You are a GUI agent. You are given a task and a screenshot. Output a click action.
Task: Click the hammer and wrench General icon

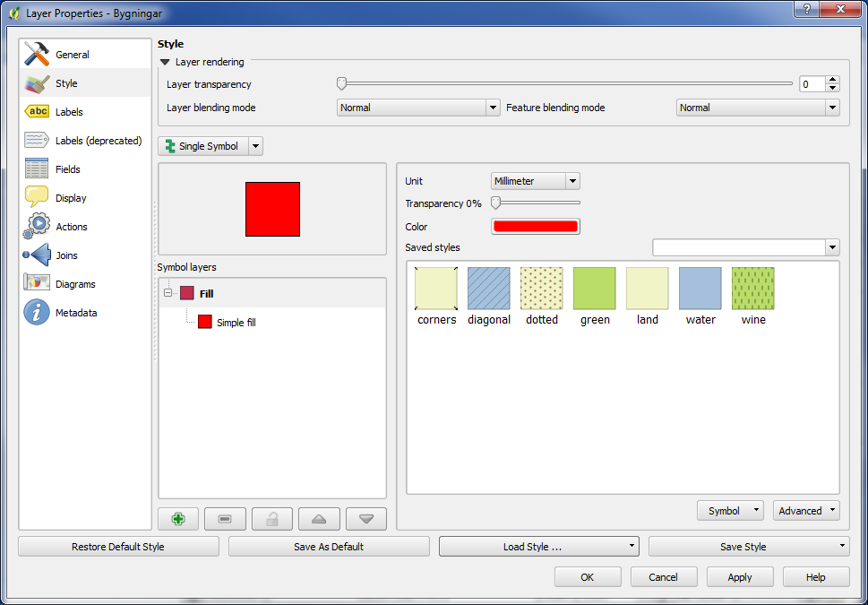37,54
